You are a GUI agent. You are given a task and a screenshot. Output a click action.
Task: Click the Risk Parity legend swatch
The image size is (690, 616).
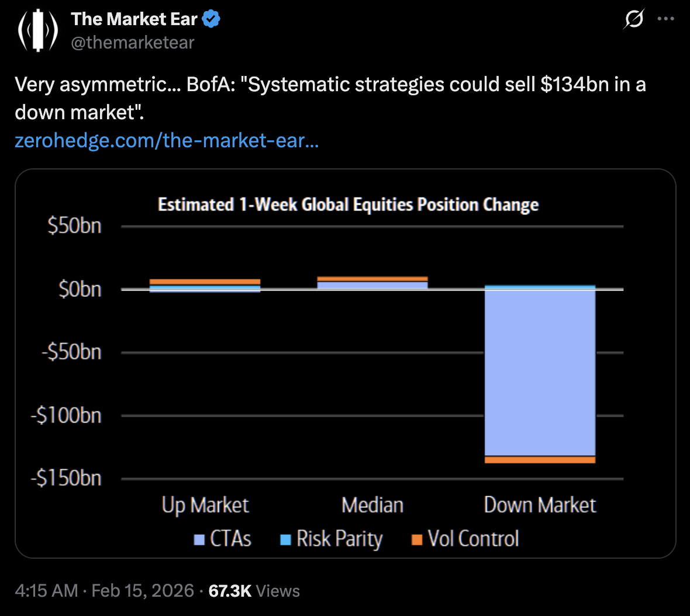285,539
